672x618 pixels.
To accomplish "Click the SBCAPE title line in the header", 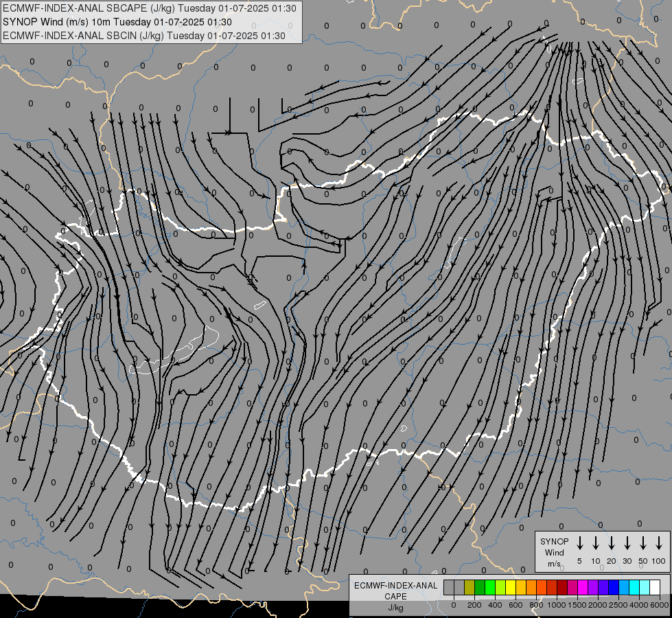I will [x=149, y=8].
